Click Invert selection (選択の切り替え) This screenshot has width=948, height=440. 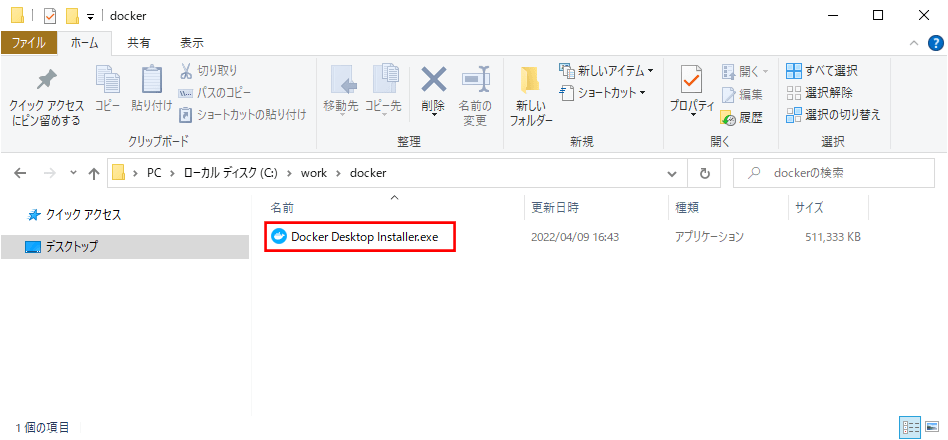pyautogui.click(x=833, y=114)
